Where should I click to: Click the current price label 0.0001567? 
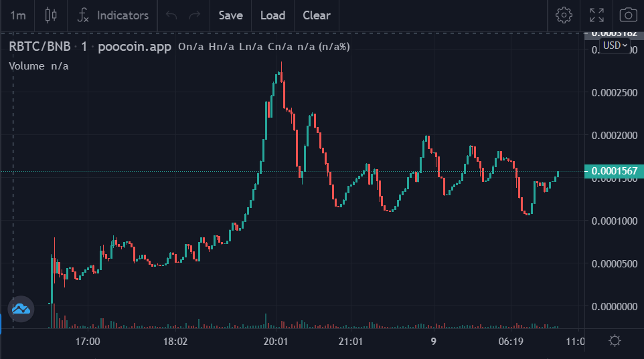(x=614, y=171)
